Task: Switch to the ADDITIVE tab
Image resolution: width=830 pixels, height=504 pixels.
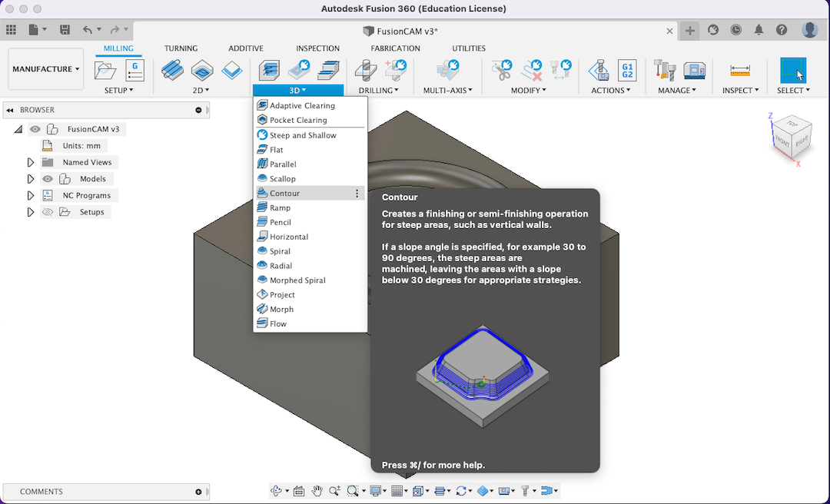Action: (246, 48)
